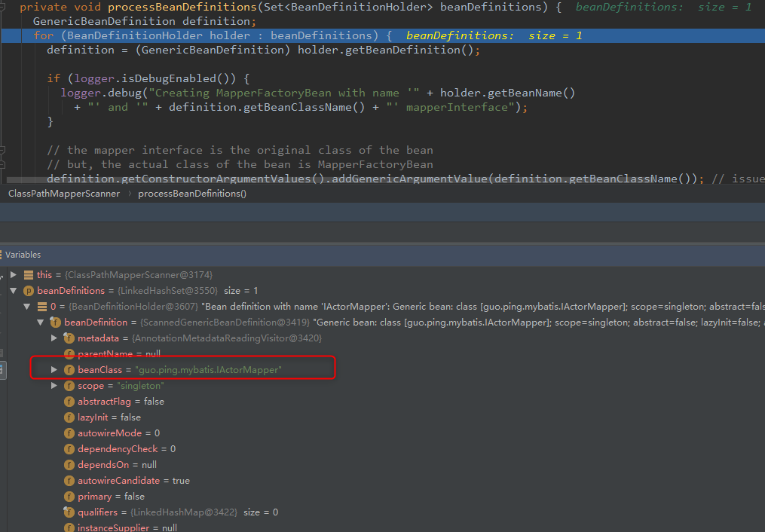The image size is (765, 532).
Task: Expand the metadata field node
Action: (x=54, y=338)
